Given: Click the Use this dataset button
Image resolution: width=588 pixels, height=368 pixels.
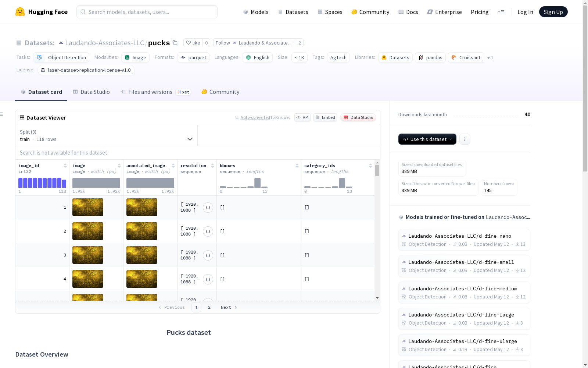Looking at the screenshot, I should [427, 139].
